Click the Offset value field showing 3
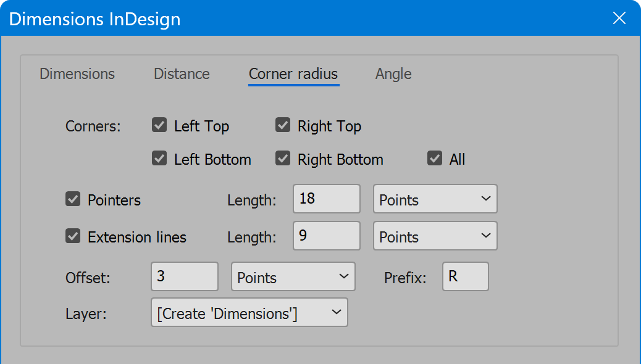 185,276
